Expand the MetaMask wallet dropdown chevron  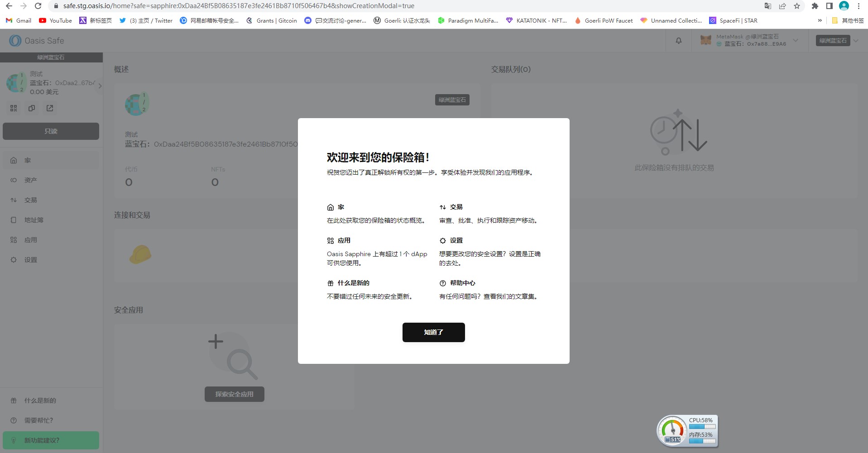(x=796, y=40)
